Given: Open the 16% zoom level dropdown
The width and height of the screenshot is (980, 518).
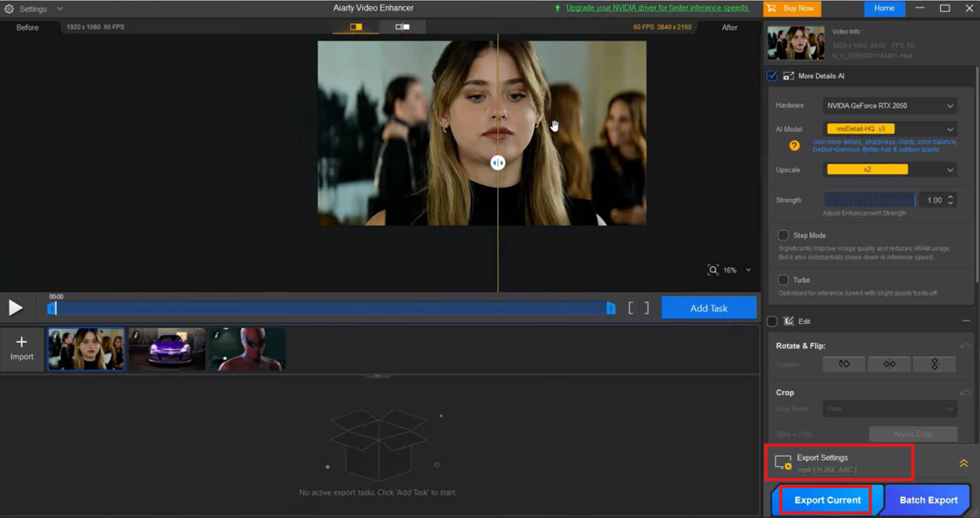Looking at the screenshot, I should [x=748, y=270].
